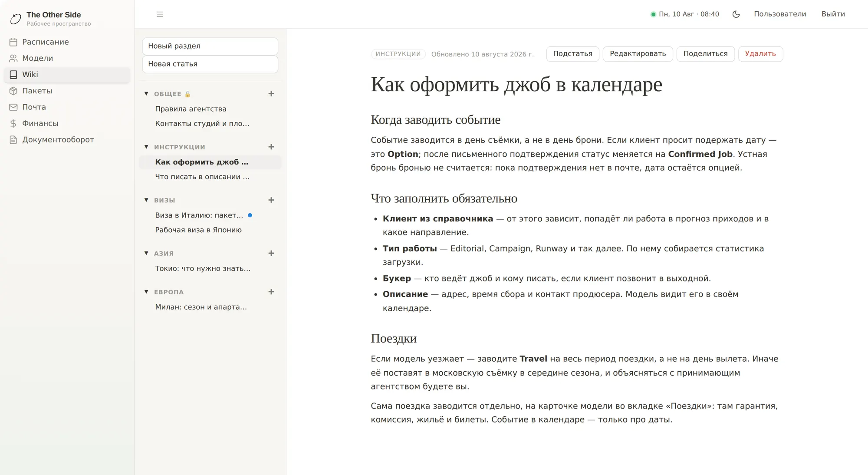This screenshot has width=868, height=475.
Task: Click bold text Confirmed Job
Action: (x=700, y=154)
